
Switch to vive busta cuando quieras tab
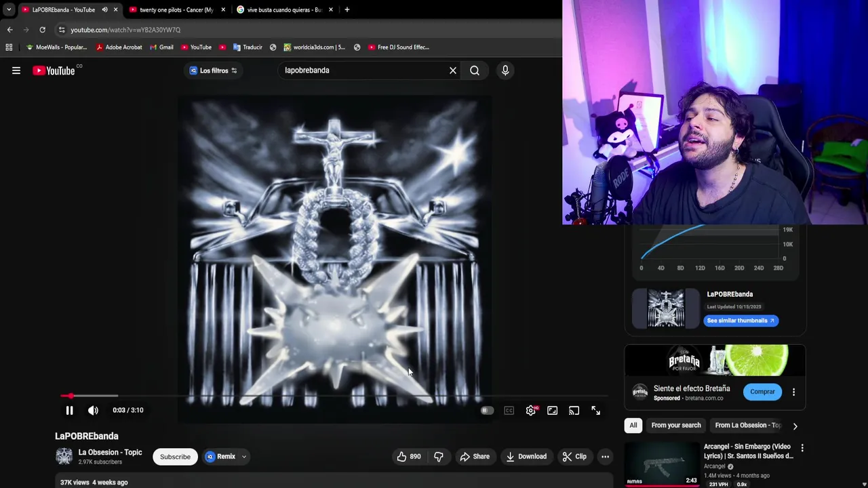coord(283,9)
